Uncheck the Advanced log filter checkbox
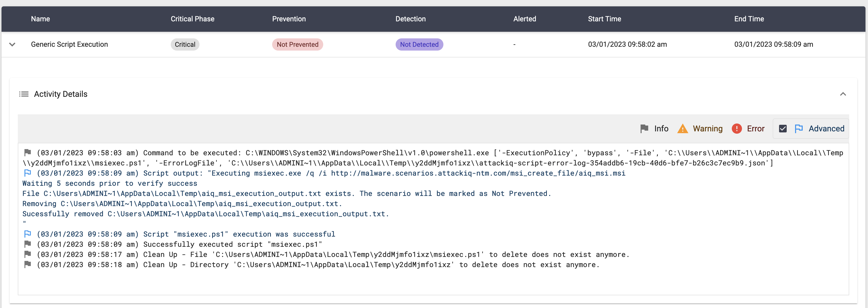The image size is (868, 308). [783, 128]
